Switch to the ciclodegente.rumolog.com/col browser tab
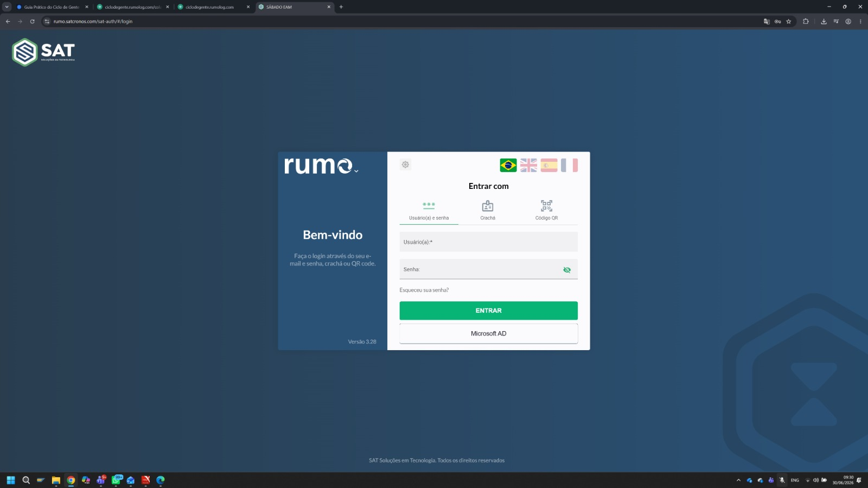Viewport: 868px width, 488px height. [133, 7]
